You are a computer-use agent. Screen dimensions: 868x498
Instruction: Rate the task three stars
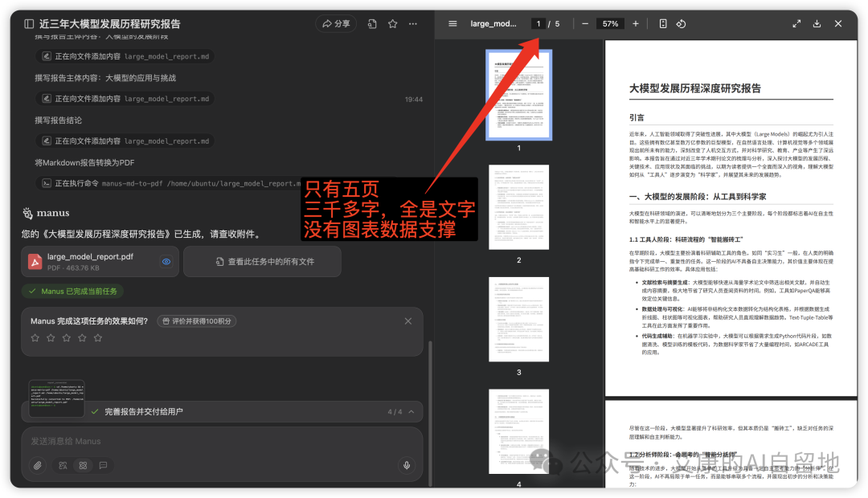67,337
